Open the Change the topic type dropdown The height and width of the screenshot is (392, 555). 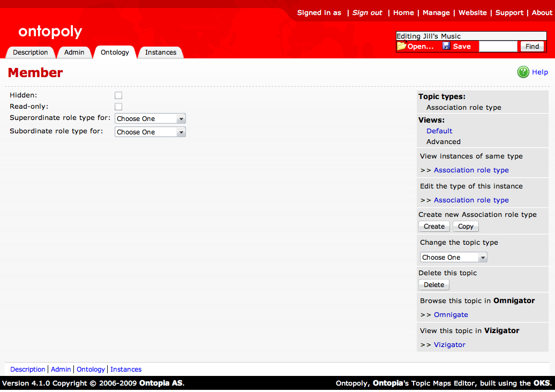pos(453,258)
